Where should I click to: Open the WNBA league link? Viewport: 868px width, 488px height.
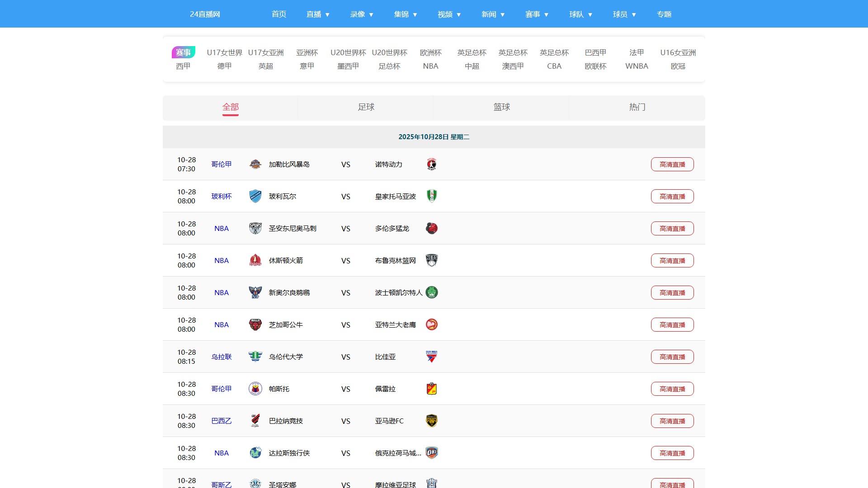click(x=637, y=66)
